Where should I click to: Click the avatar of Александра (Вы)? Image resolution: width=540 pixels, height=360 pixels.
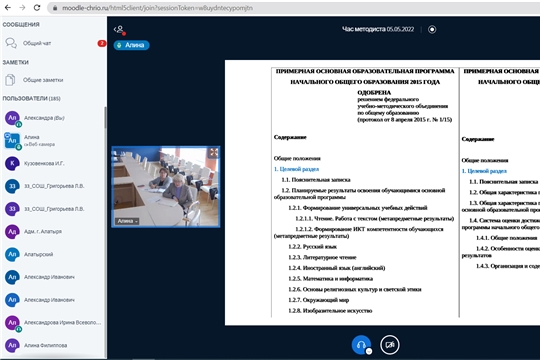tap(12, 118)
